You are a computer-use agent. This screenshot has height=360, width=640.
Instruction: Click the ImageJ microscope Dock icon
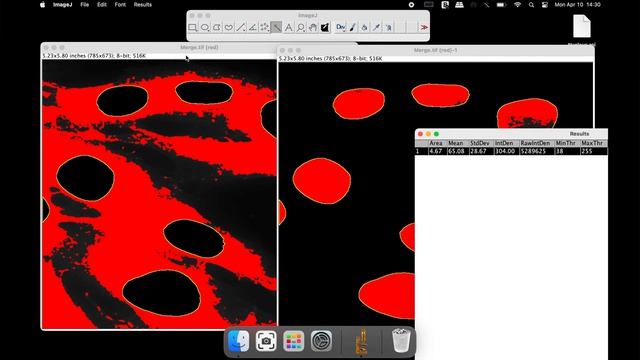pos(362,341)
